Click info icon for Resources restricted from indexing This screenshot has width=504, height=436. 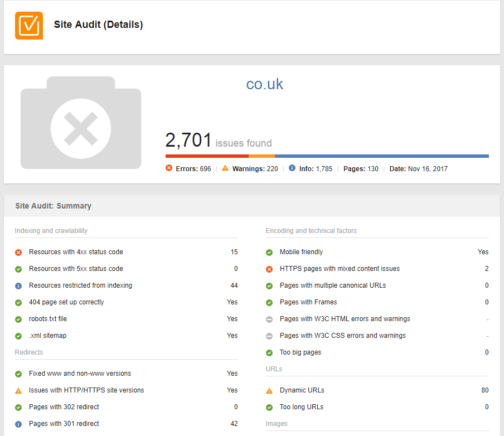point(18,286)
